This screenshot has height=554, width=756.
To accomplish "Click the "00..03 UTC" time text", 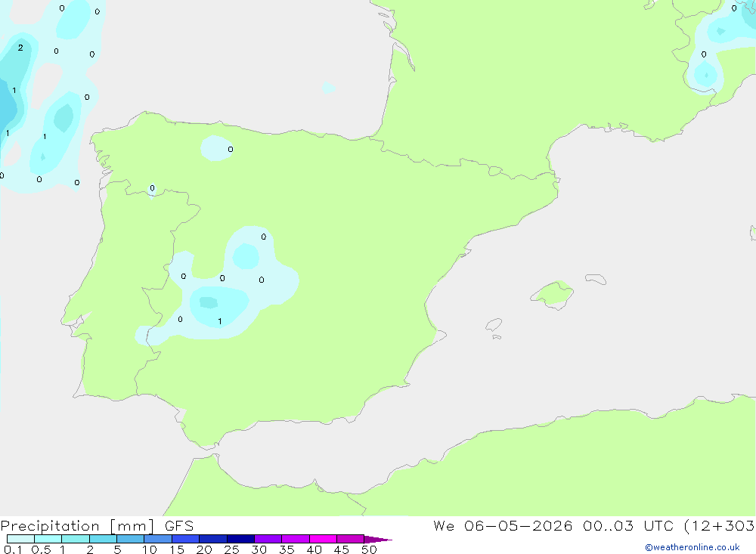I will click(627, 526).
